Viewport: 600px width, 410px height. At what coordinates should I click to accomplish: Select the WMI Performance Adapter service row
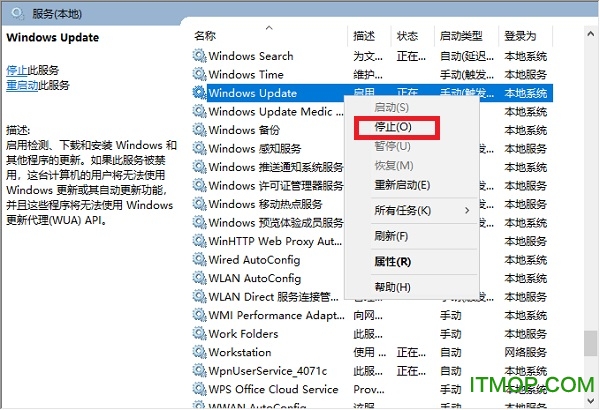pyautogui.click(x=275, y=315)
